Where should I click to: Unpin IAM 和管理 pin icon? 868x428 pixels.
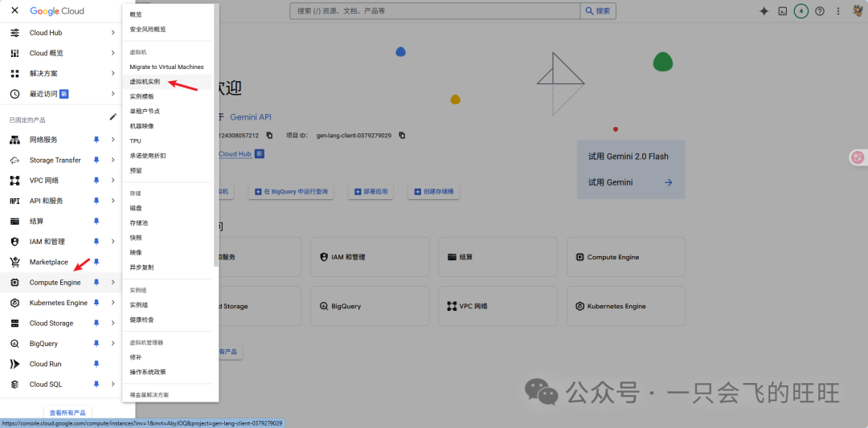coord(96,242)
